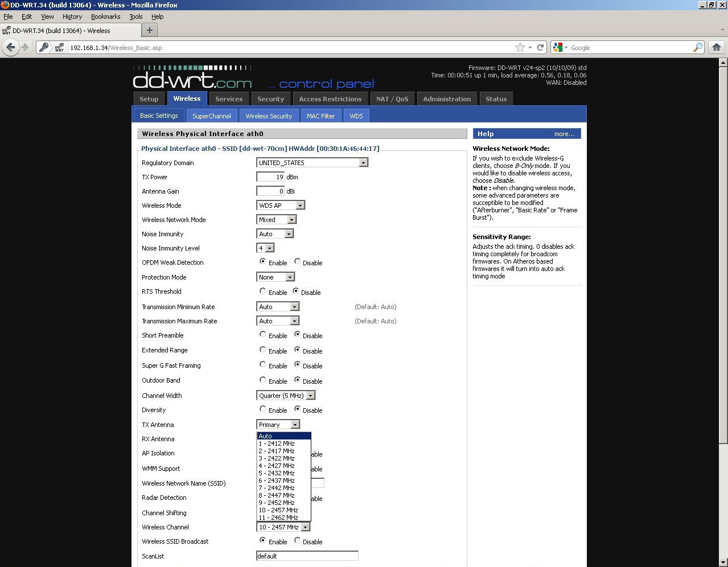Viewport: 728px width, 567px height.
Task: Reload the page with refresh icon
Action: tap(541, 47)
